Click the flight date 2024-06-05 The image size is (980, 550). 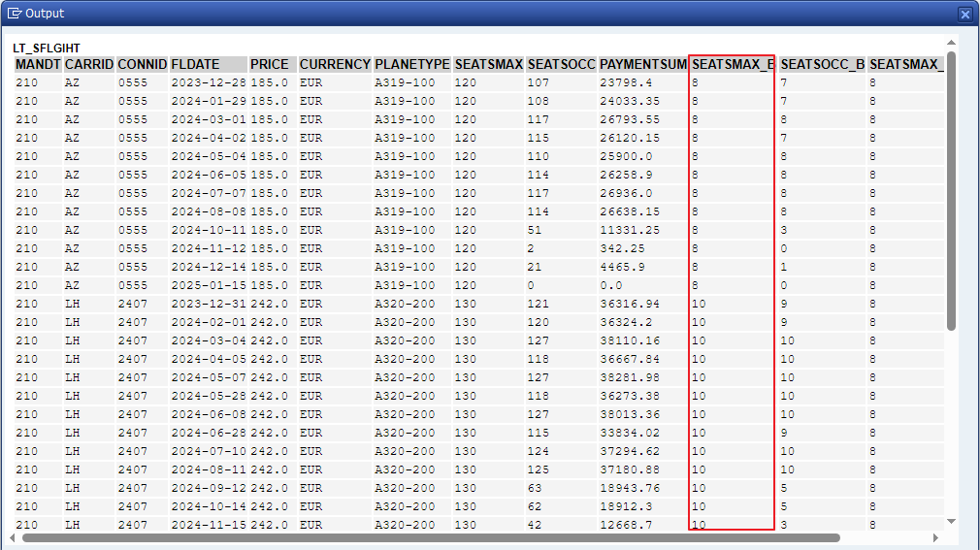tap(209, 175)
